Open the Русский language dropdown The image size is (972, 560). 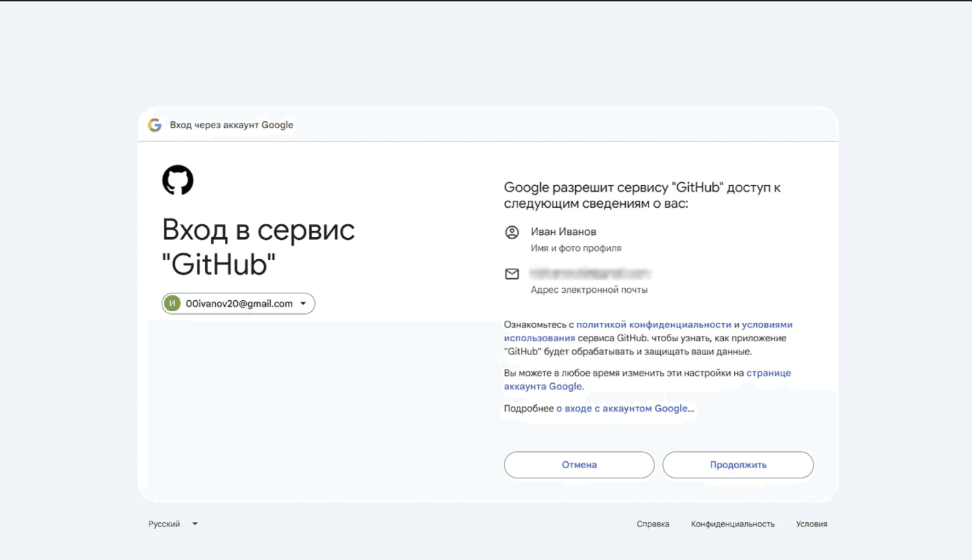pyautogui.click(x=173, y=524)
